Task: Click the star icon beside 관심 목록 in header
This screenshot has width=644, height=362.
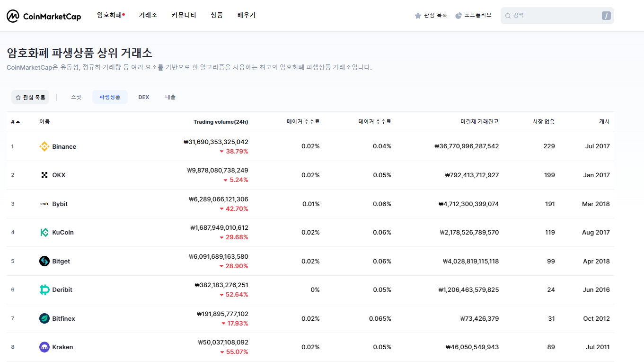Action: 418,16
